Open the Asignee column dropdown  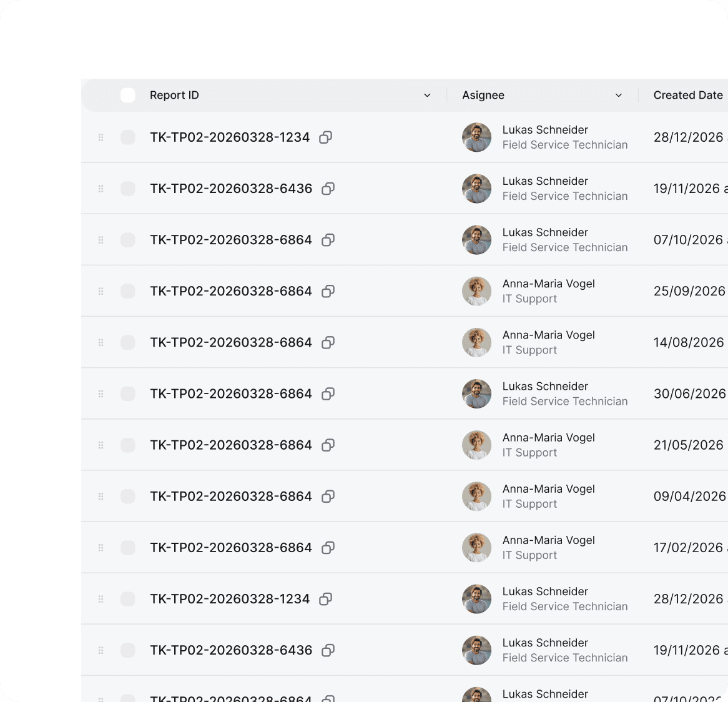coord(619,96)
